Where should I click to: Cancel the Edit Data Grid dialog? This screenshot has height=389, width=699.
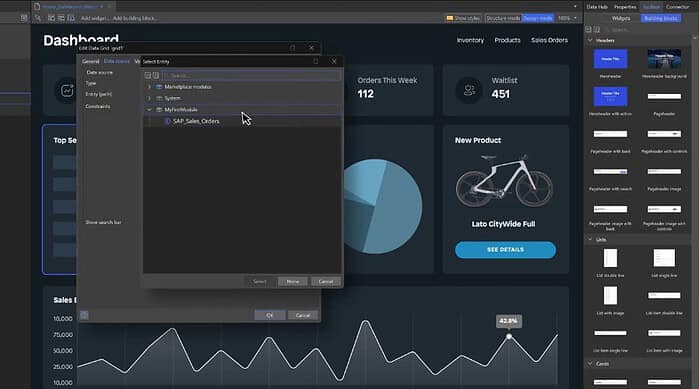tap(303, 315)
